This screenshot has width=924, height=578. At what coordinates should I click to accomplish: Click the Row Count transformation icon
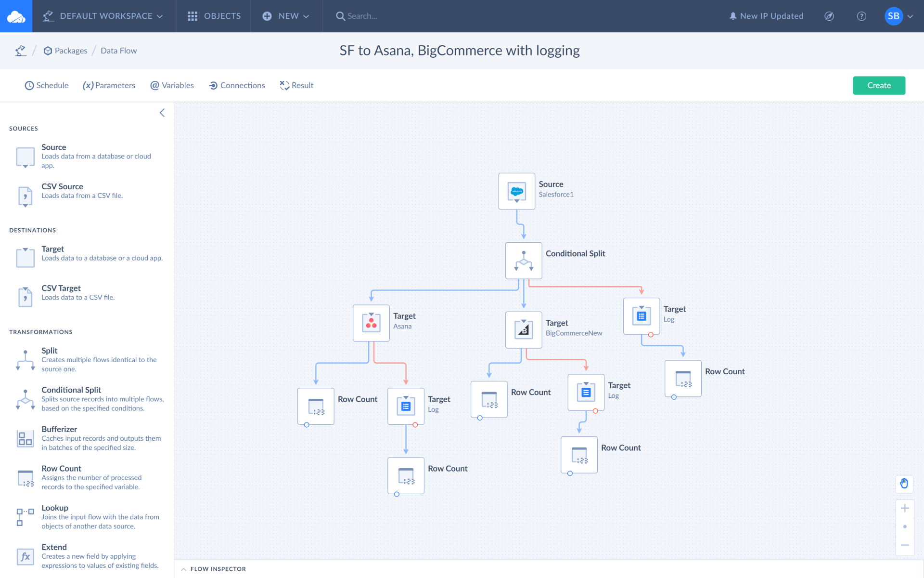[25, 477]
